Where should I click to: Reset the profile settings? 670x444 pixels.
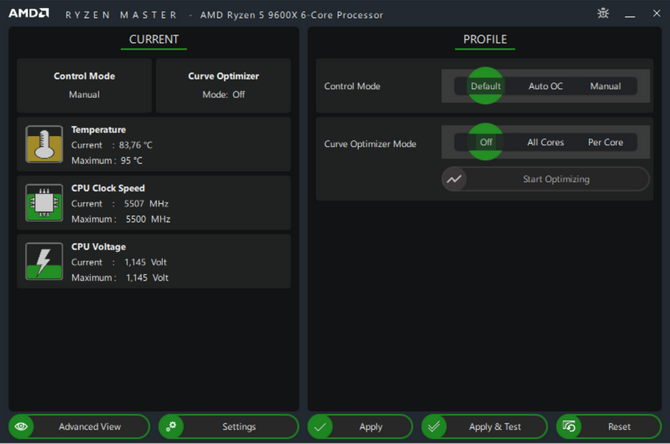point(609,426)
